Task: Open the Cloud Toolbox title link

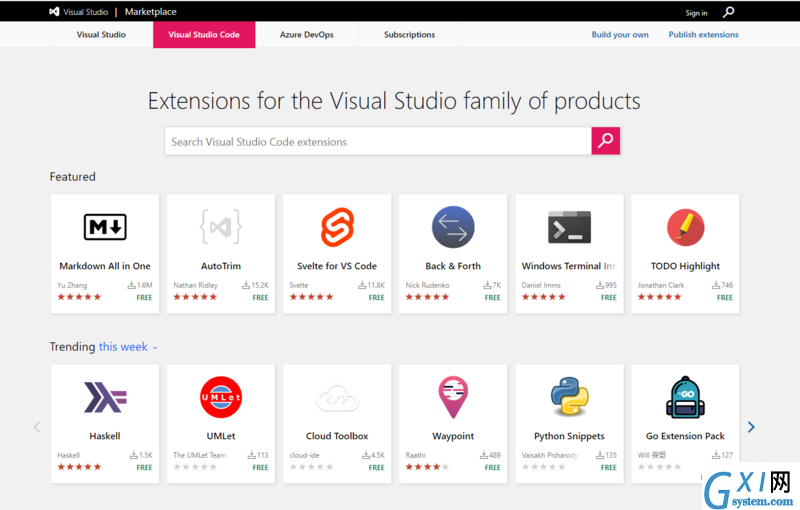Action: (337, 436)
